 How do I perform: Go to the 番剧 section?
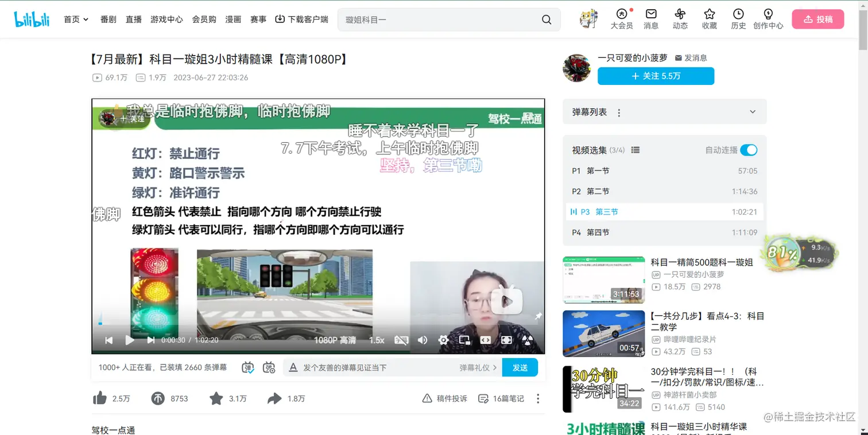click(108, 20)
